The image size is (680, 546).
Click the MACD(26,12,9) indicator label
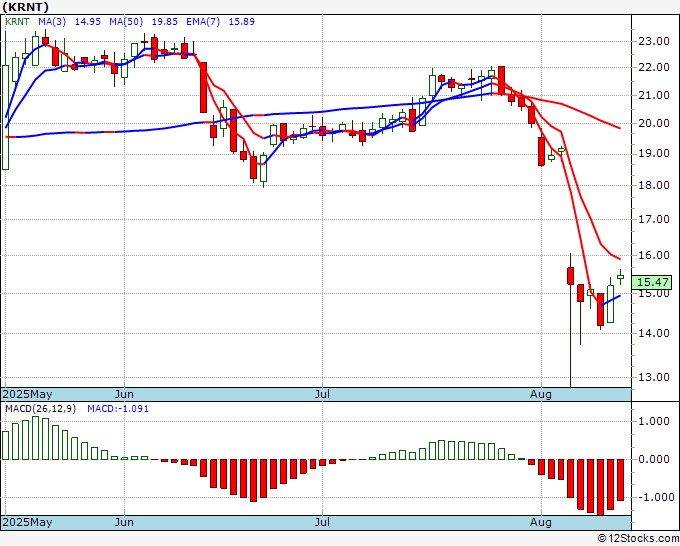point(40,409)
